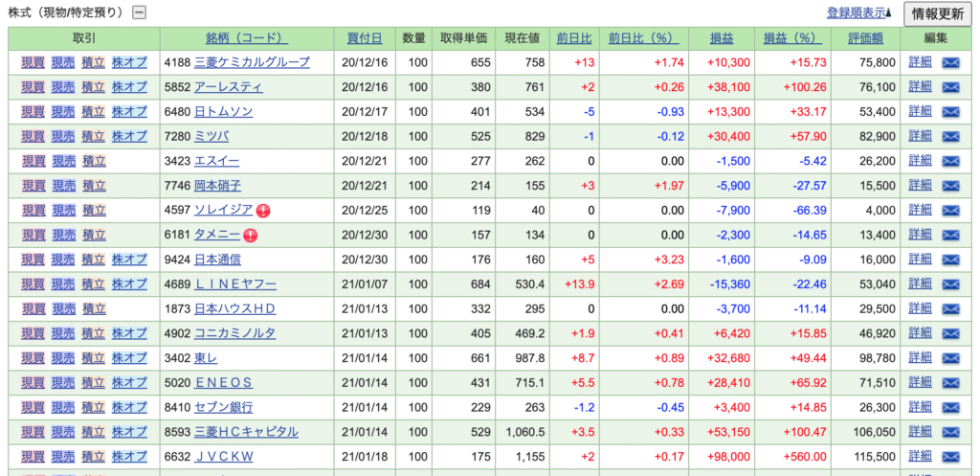Click the mail icon in the アーレスティ row
The height and width of the screenshot is (476, 980).
tap(950, 87)
